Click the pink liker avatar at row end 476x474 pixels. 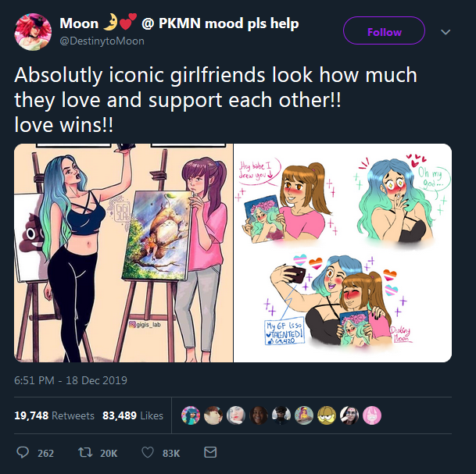(372, 415)
